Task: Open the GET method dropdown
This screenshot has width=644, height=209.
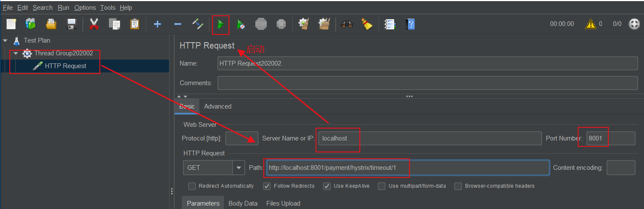Action: pos(239,168)
